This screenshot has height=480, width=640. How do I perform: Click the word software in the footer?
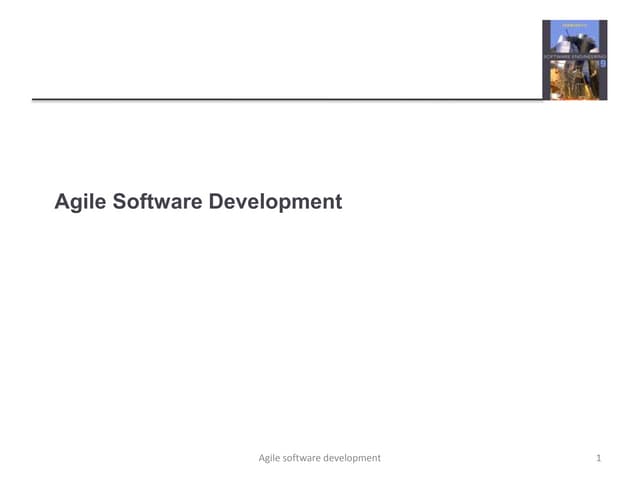pos(308,458)
